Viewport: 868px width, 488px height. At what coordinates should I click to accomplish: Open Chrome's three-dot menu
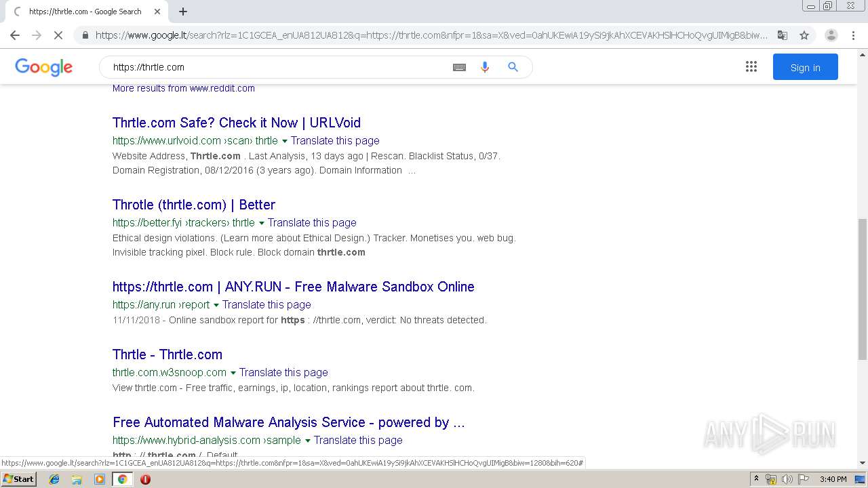pyautogui.click(x=854, y=35)
